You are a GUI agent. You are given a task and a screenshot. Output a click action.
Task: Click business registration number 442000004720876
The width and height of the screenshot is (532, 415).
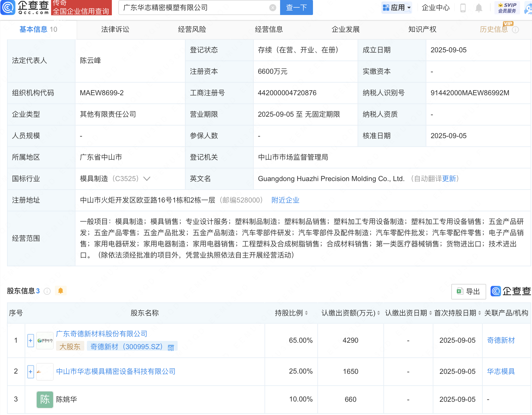287,93
